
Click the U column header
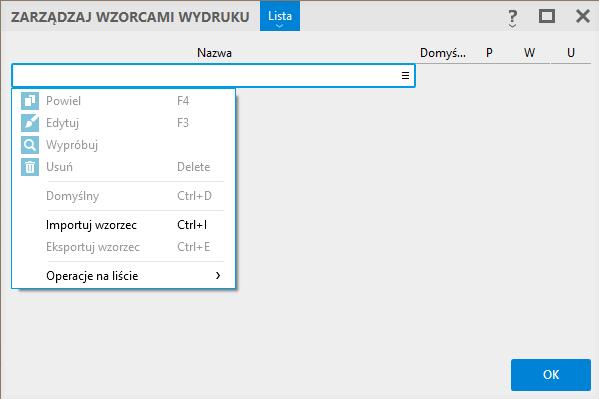[571, 53]
